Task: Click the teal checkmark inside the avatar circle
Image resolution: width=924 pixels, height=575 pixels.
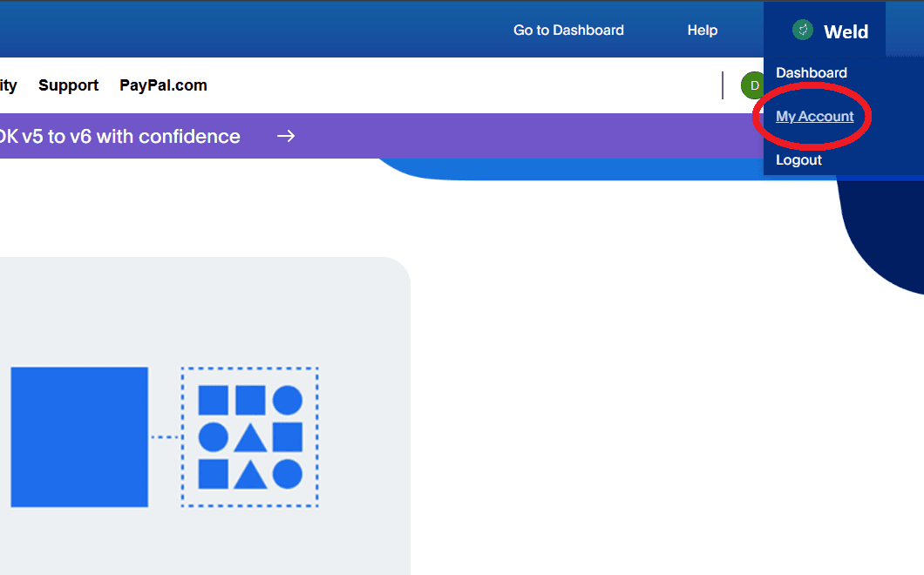Action: (802, 29)
